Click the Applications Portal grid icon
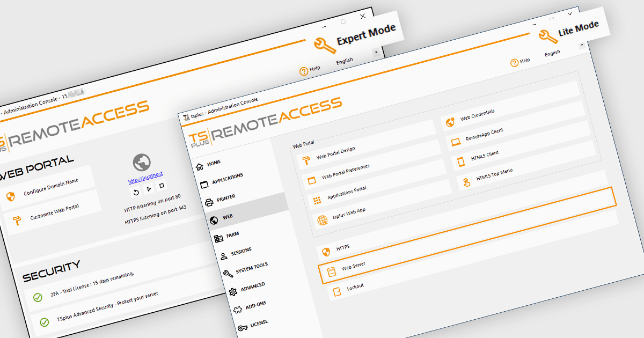 (317, 201)
